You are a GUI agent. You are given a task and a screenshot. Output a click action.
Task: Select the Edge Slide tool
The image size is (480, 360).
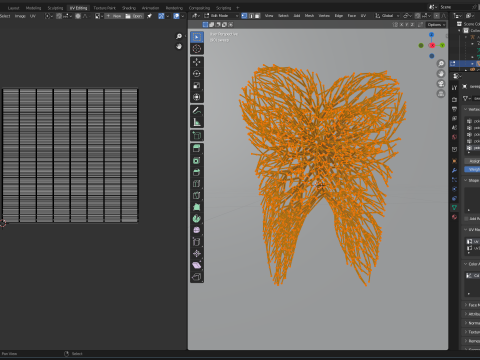pos(197,242)
